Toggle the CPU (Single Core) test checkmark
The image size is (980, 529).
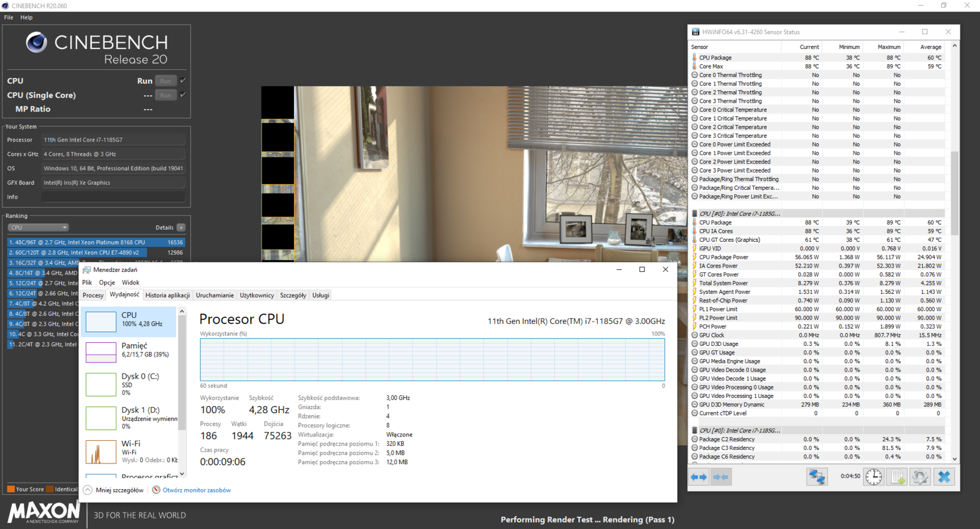(183, 95)
